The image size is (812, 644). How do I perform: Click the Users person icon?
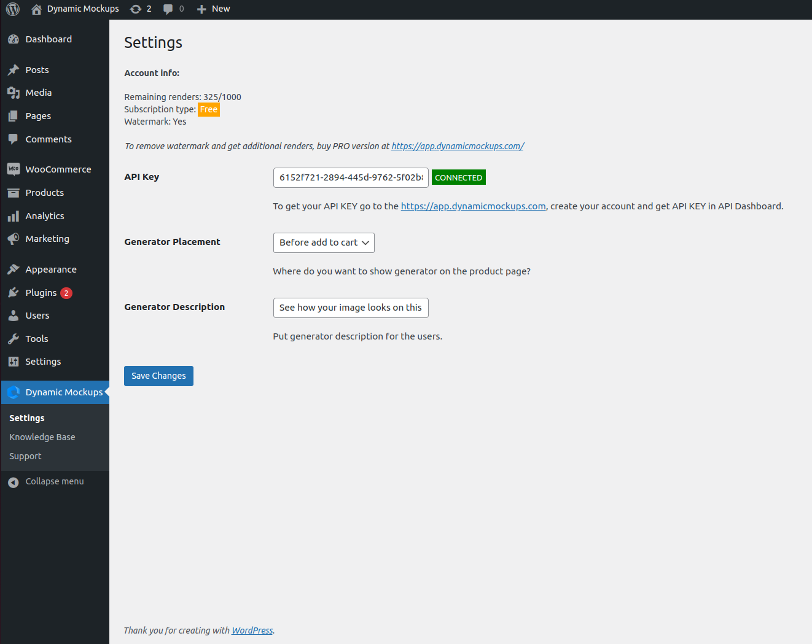(x=14, y=316)
